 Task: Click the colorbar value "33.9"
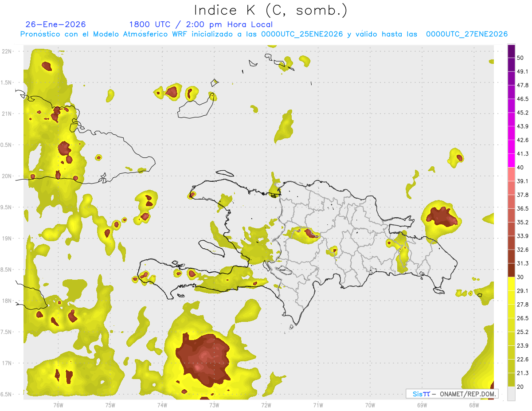coord(523,236)
